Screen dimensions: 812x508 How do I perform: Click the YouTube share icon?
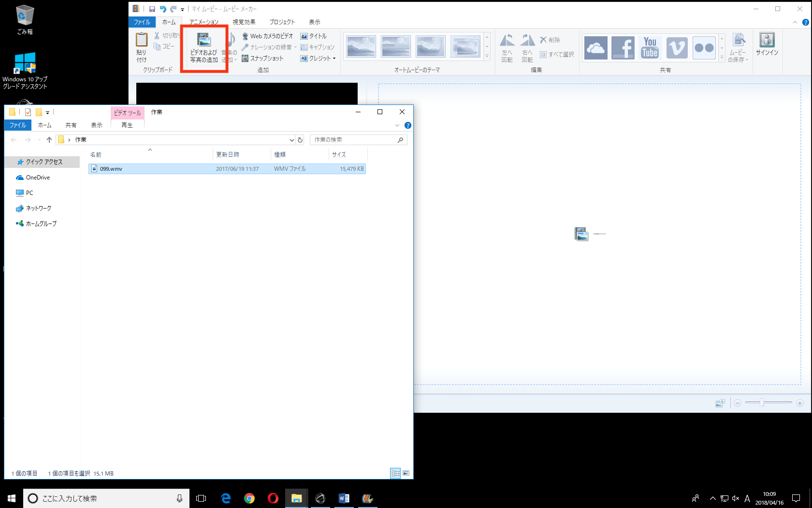(x=650, y=47)
